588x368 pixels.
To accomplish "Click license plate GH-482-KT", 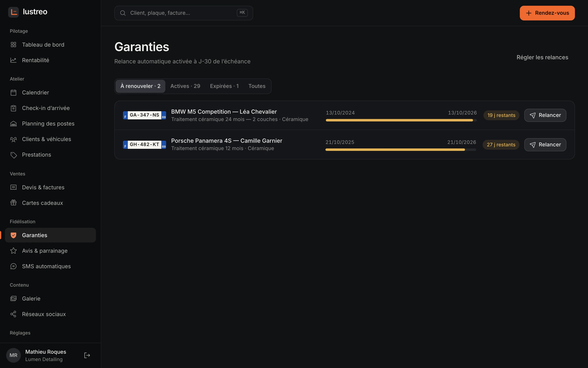I will (145, 145).
